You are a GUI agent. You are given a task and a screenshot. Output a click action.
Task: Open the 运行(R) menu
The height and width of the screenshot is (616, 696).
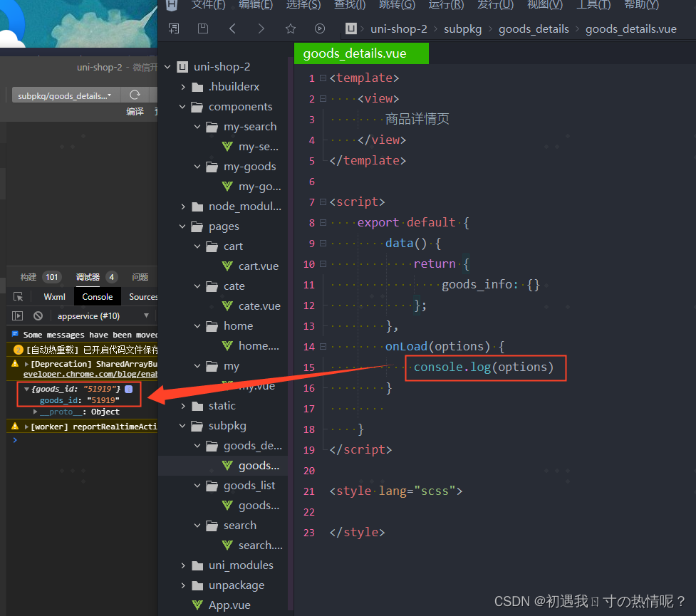[446, 5]
